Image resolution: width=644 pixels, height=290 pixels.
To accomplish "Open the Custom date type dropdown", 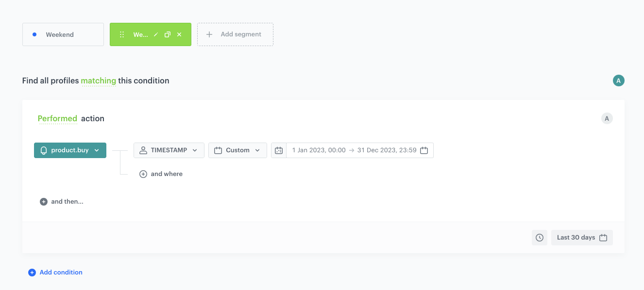I will 237,150.
